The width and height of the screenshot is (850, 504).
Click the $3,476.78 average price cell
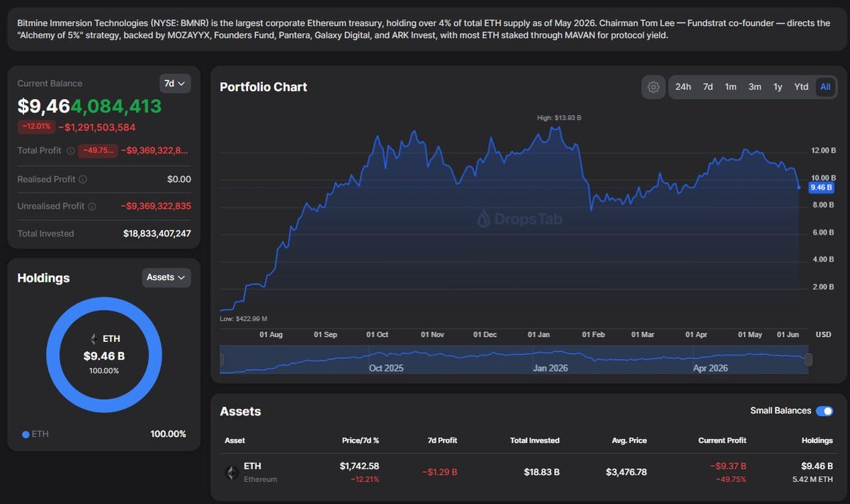[626, 471]
